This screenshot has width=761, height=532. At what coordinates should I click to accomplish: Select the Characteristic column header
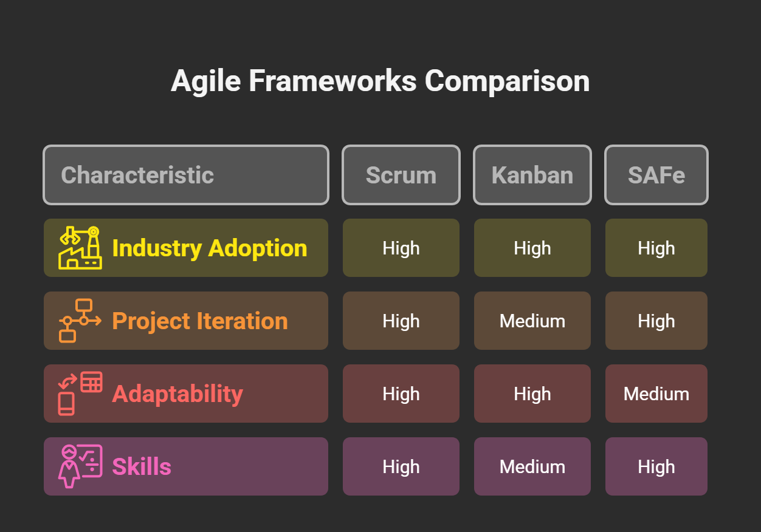coord(185,175)
